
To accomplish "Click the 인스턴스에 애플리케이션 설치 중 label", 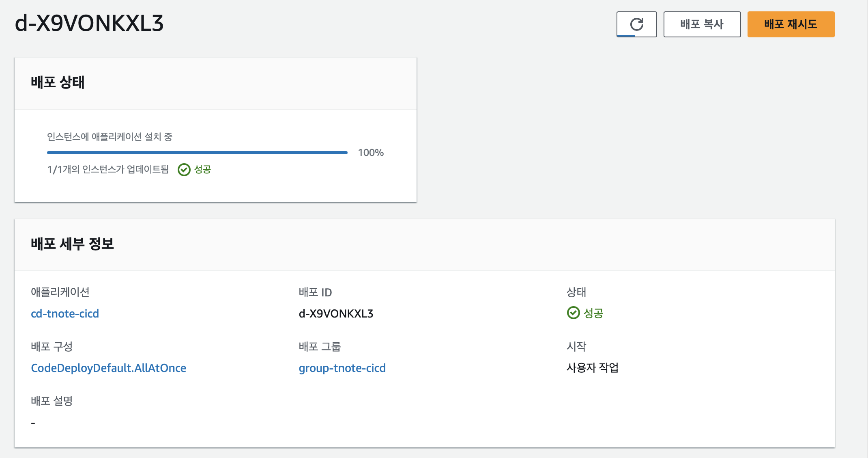I will [110, 137].
